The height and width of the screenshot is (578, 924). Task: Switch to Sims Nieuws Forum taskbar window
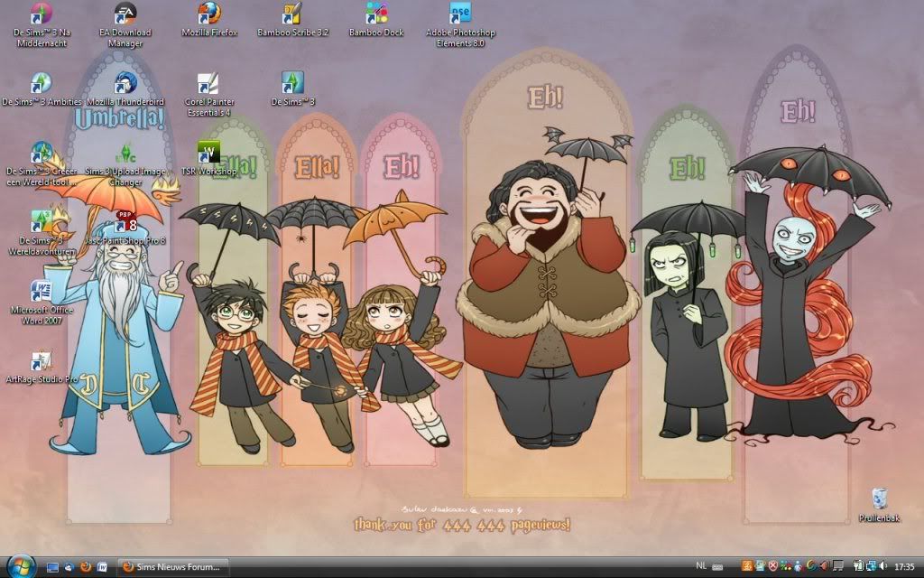point(172,567)
